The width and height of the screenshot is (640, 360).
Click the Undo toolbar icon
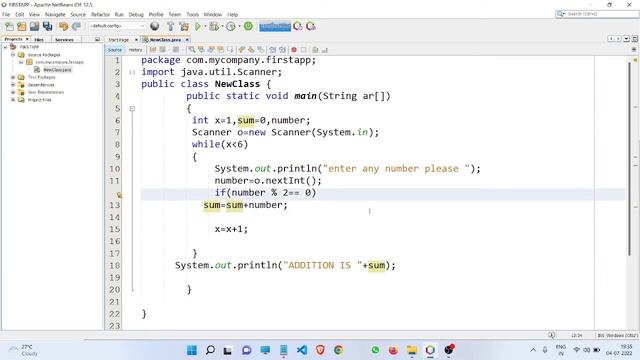coord(63,27)
